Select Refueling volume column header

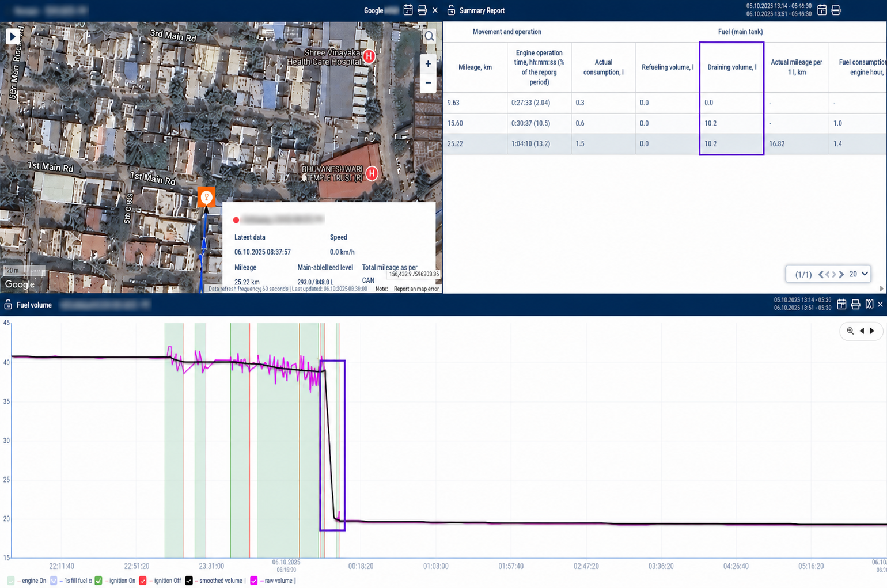point(668,67)
